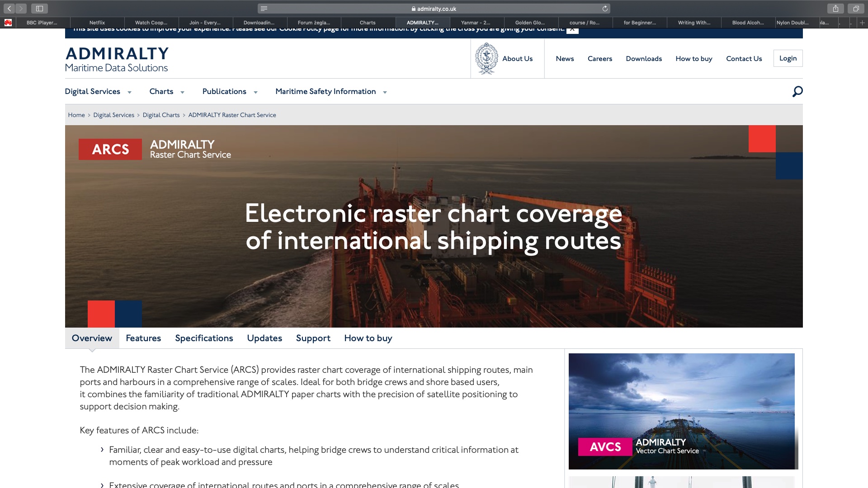Reload the page with refresh icon
868x488 pixels.
coord(605,9)
